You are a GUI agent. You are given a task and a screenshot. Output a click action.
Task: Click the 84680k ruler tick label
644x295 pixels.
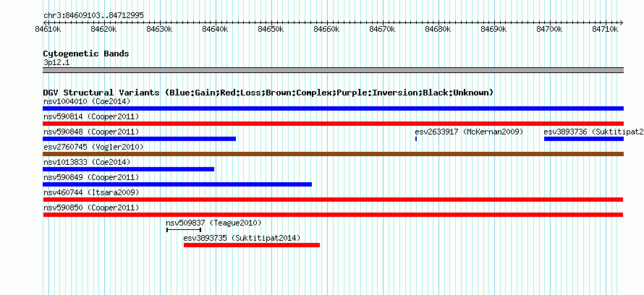[438, 30]
